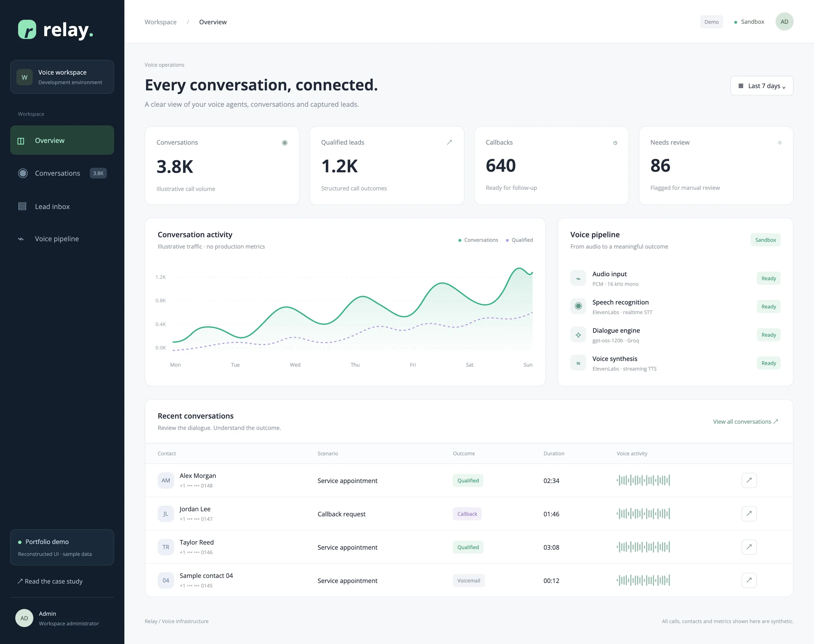Open Voice pipeline in the sidebar
Image resolution: width=814 pixels, height=644 pixels.
tap(62, 239)
